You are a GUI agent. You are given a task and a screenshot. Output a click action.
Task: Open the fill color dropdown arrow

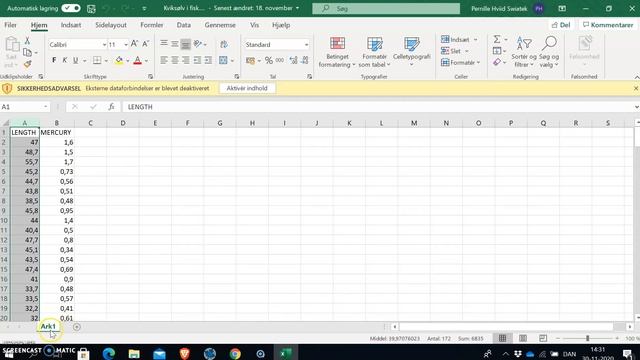tap(127, 61)
